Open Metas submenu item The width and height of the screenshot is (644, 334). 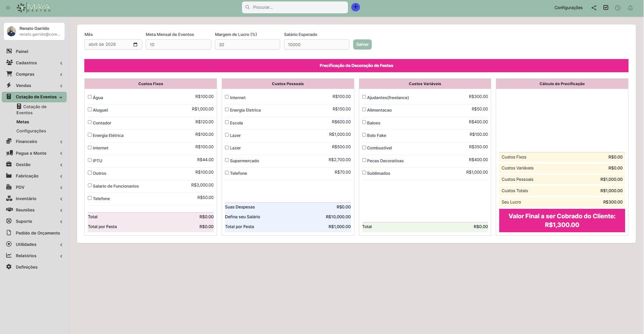click(x=23, y=122)
